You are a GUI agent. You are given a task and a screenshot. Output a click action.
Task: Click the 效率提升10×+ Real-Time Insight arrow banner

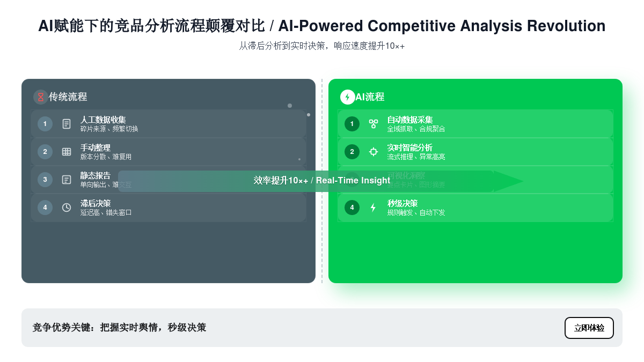coord(321,181)
